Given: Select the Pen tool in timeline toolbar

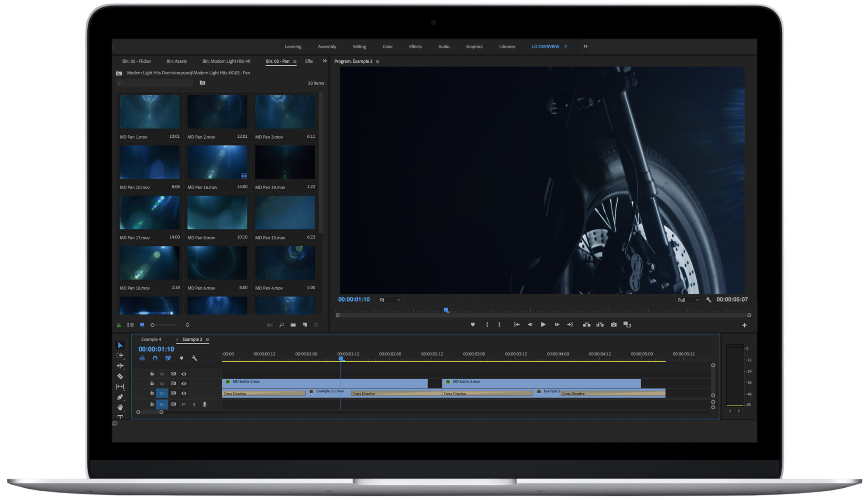Looking at the screenshot, I should (x=120, y=397).
